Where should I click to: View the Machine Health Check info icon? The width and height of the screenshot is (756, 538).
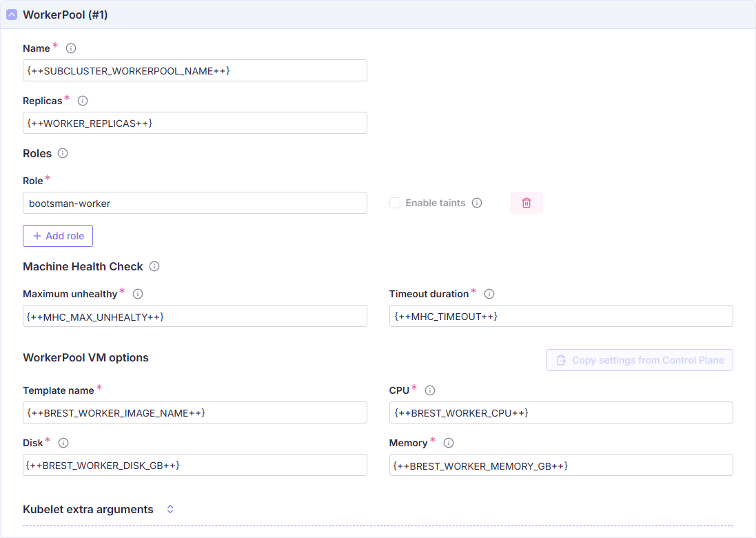pos(154,266)
